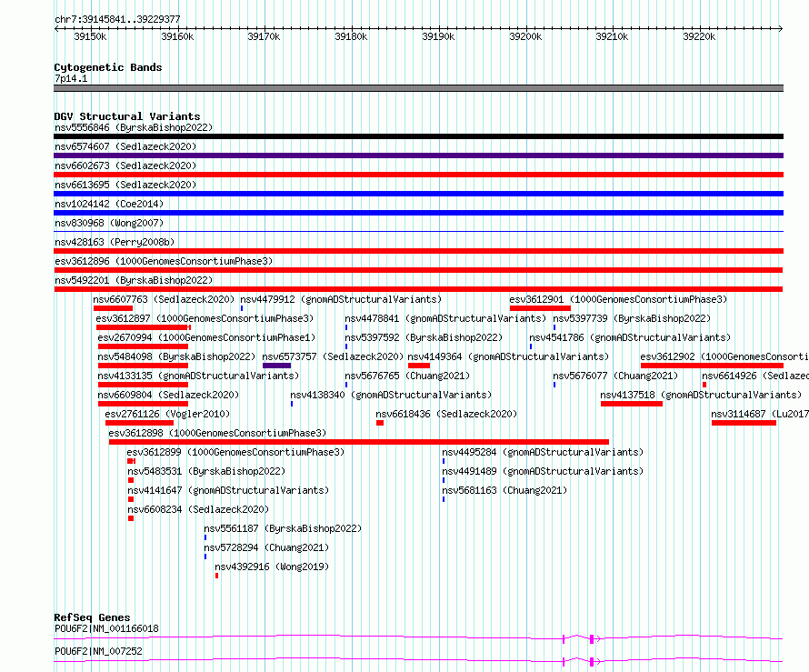Open nsv4478841 gnomADStructuralVariants entry
The image size is (809, 672).
coord(445,318)
